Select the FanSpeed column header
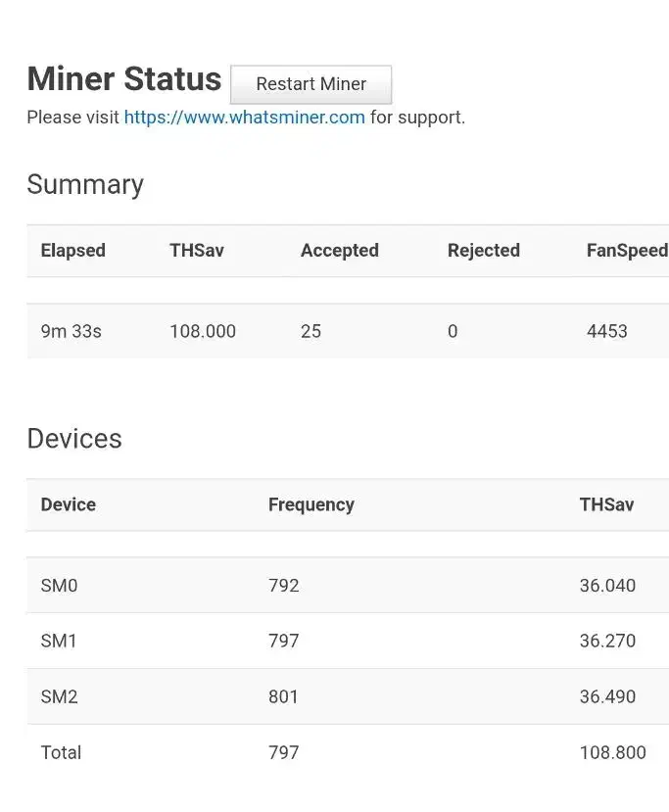The image size is (669, 812). pos(627,251)
